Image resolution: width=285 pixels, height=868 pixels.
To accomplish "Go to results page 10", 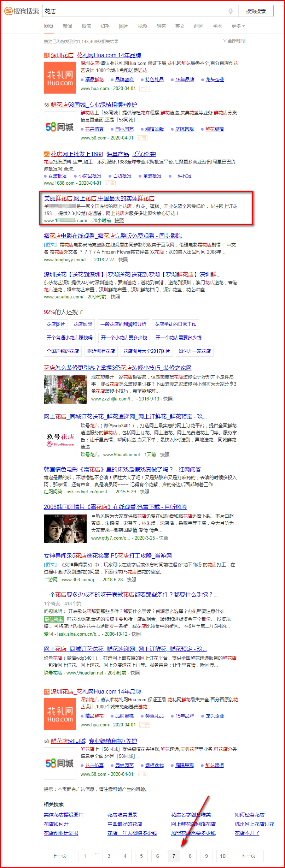I will pos(223,856).
